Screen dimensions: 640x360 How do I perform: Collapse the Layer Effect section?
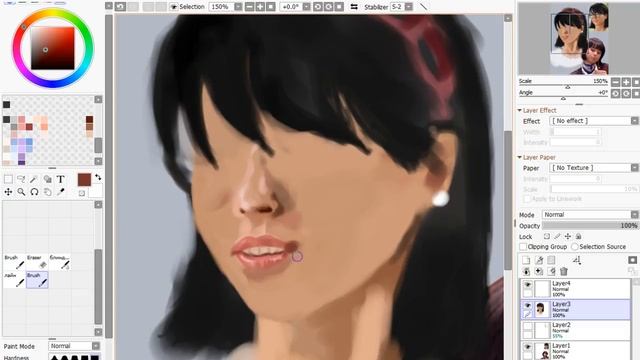tap(520, 110)
